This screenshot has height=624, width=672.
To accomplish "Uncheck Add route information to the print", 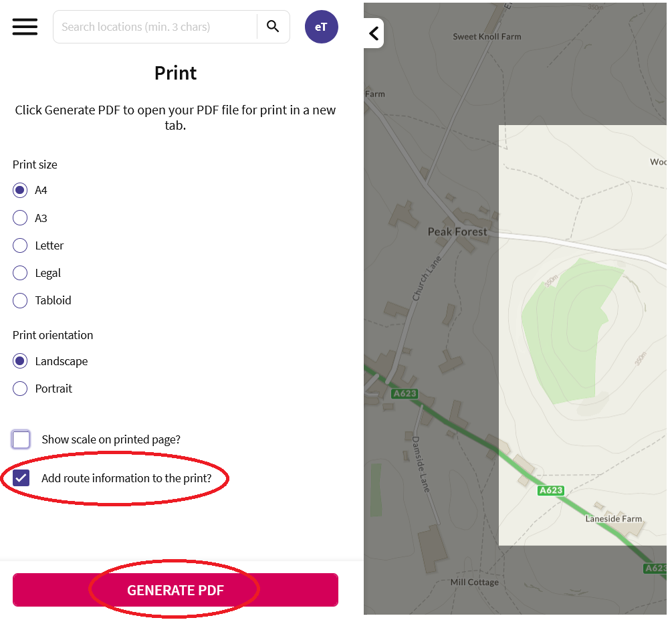I will click(20, 478).
